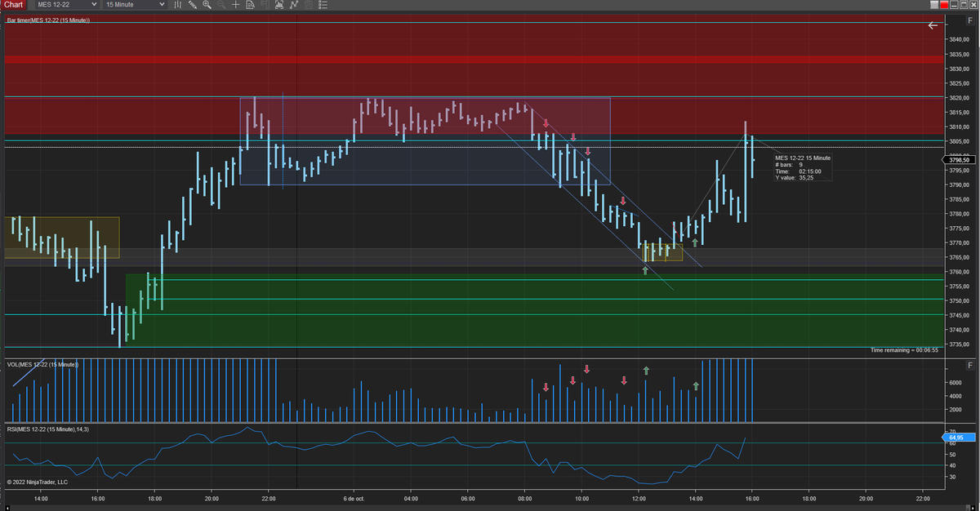This screenshot has width=980, height=511.
Task: Open the MES 12-22 instrument selector dropdown
Action: pyautogui.click(x=67, y=5)
